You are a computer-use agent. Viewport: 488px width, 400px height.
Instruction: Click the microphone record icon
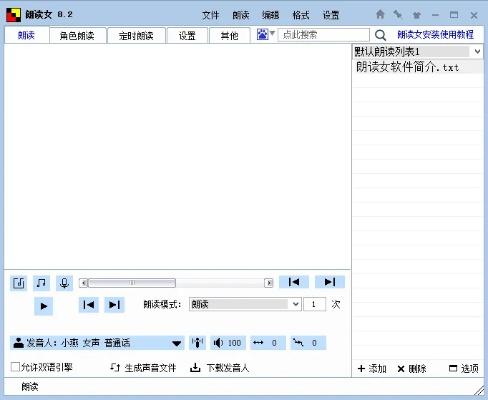(x=64, y=283)
